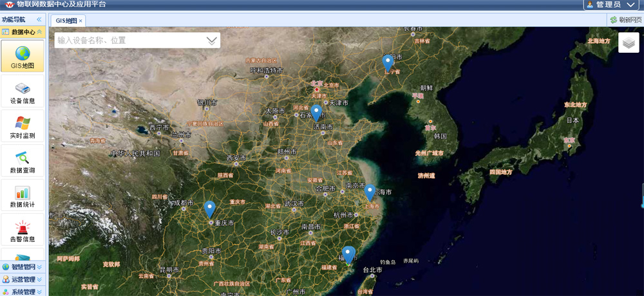644x296 pixels.
Task: Toggle the map layers switcher icon
Action: click(x=629, y=42)
